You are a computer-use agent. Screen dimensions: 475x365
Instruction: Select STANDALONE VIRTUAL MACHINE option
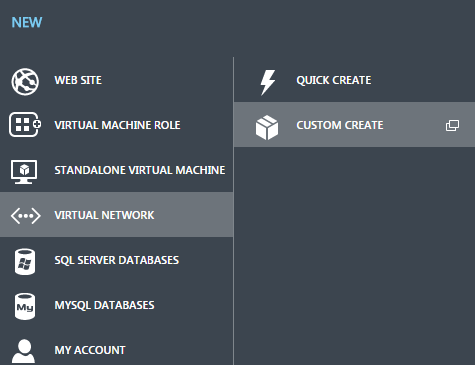coord(117,170)
